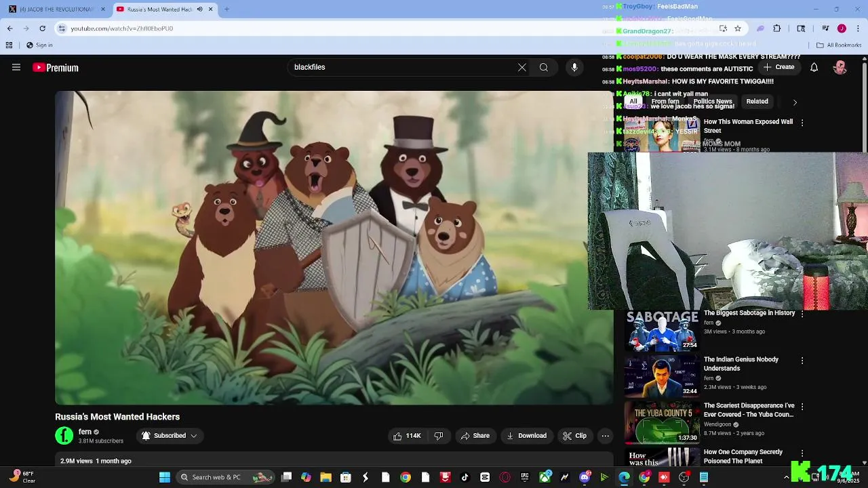Run search with magnifier button
The width and height of the screenshot is (868, 488).
[543, 67]
